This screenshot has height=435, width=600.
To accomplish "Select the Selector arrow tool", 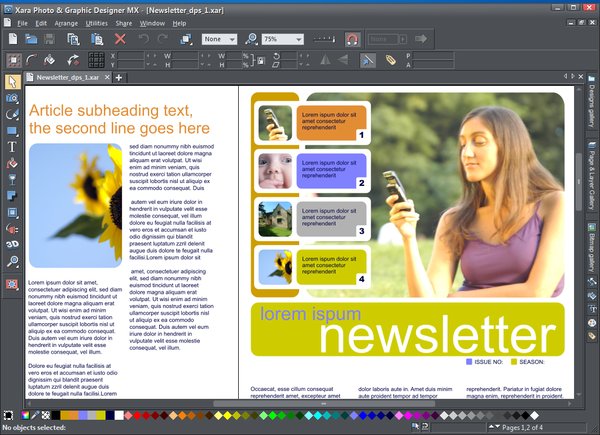I will [x=12, y=82].
